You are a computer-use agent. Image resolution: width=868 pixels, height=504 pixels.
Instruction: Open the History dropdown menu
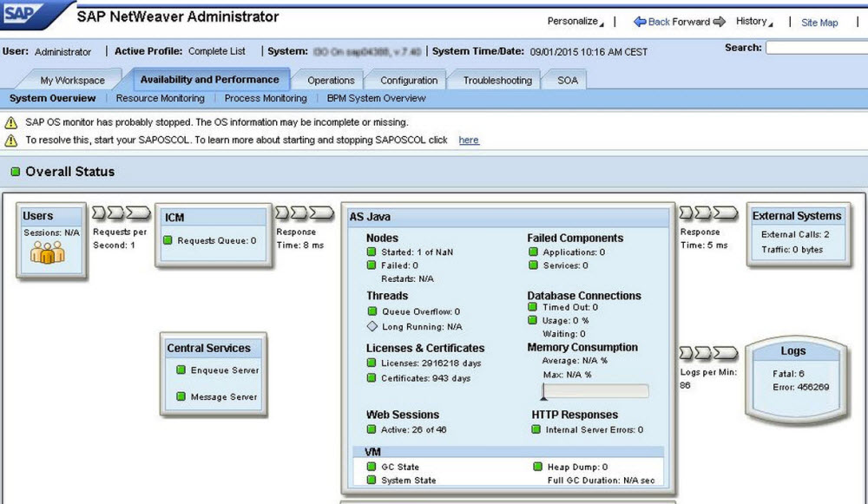(754, 21)
